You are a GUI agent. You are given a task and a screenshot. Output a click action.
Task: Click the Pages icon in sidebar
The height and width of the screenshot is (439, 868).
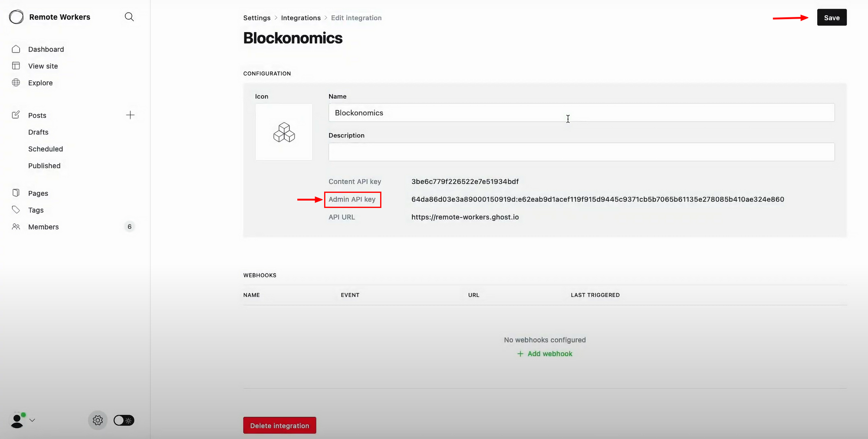(x=16, y=193)
